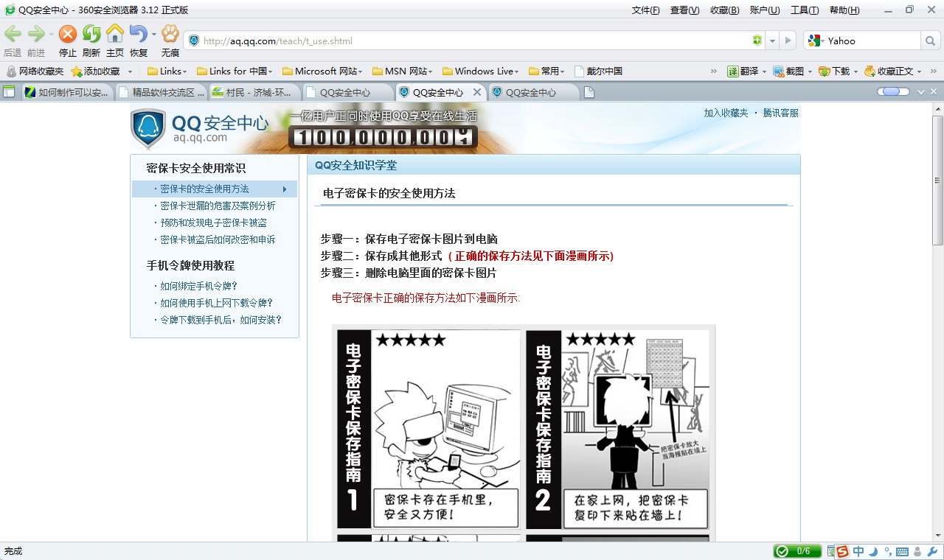
Task: Open the tab list down chevron
Action: coord(920,92)
